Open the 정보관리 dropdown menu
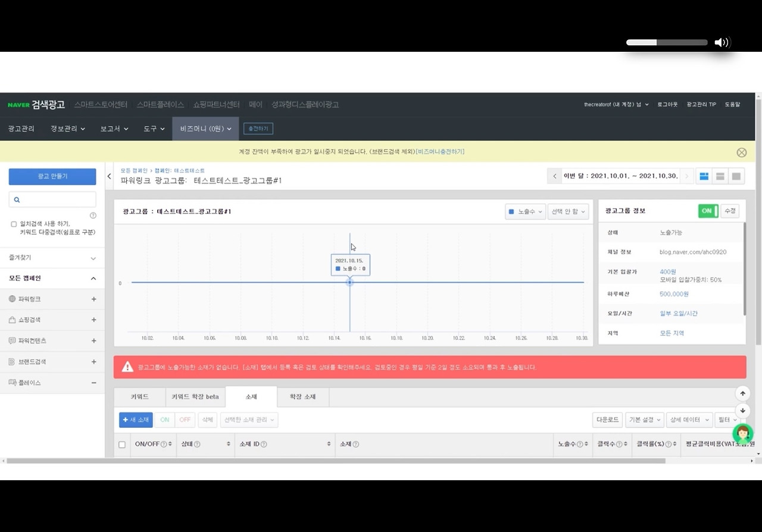This screenshot has height=532, width=762. coord(68,129)
